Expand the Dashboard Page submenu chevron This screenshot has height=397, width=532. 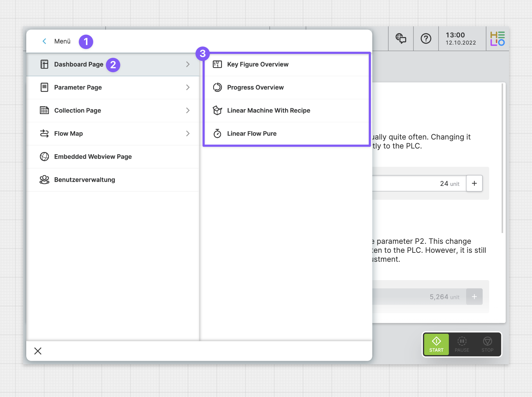tap(188, 64)
